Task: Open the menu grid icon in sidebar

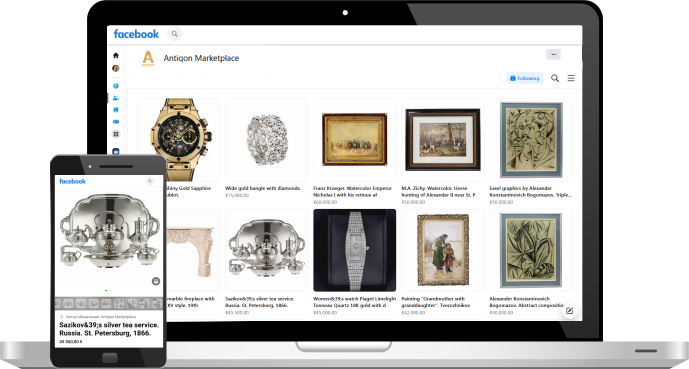Action: [116, 134]
